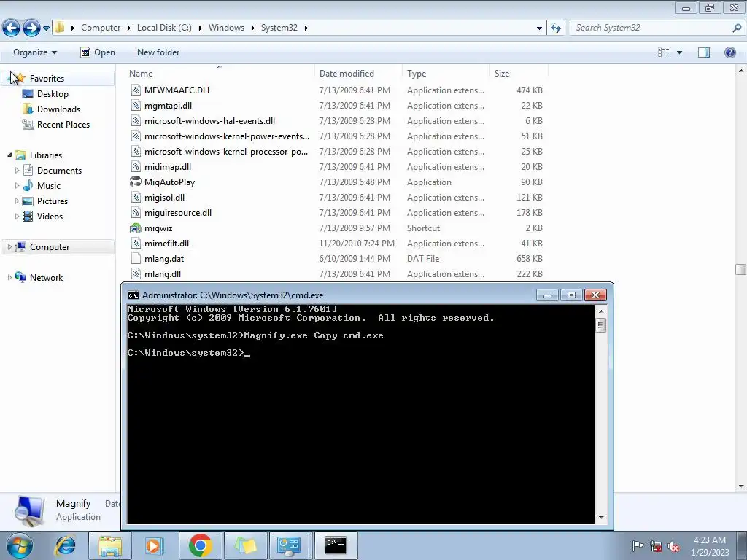Open Desktop in Favorites
747x560 pixels.
click(x=53, y=94)
